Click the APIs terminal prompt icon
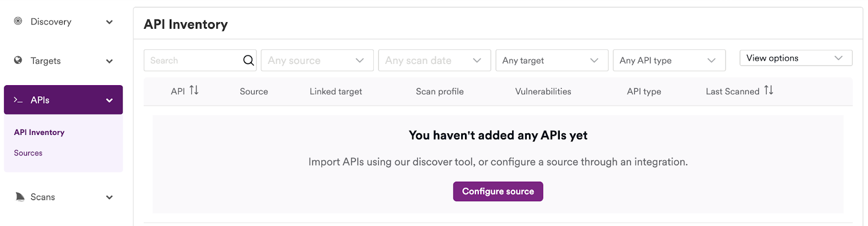The image size is (868, 226). tap(18, 100)
